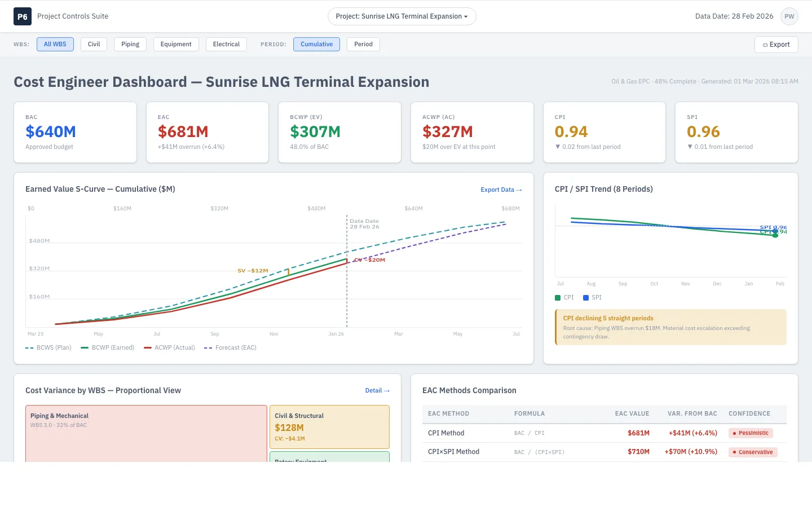Click the Export button
This screenshot has height=511, width=812.
point(776,45)
